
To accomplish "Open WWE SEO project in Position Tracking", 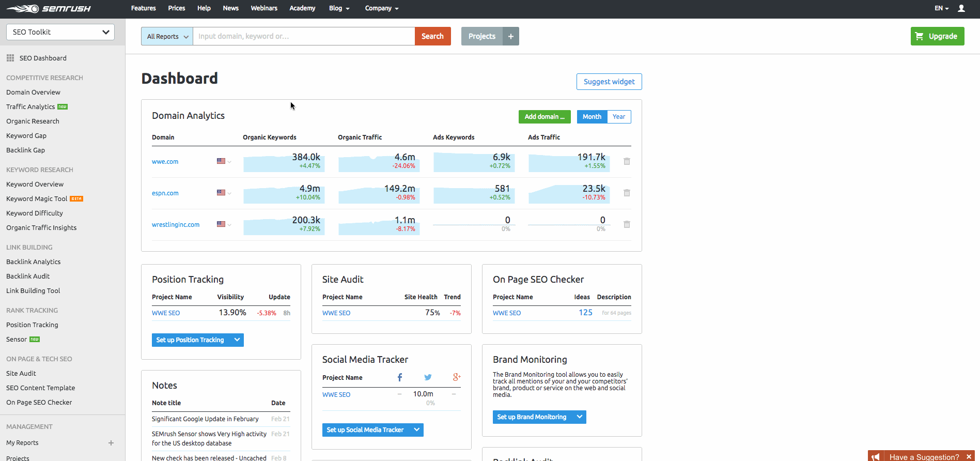I will click(166, 313).
